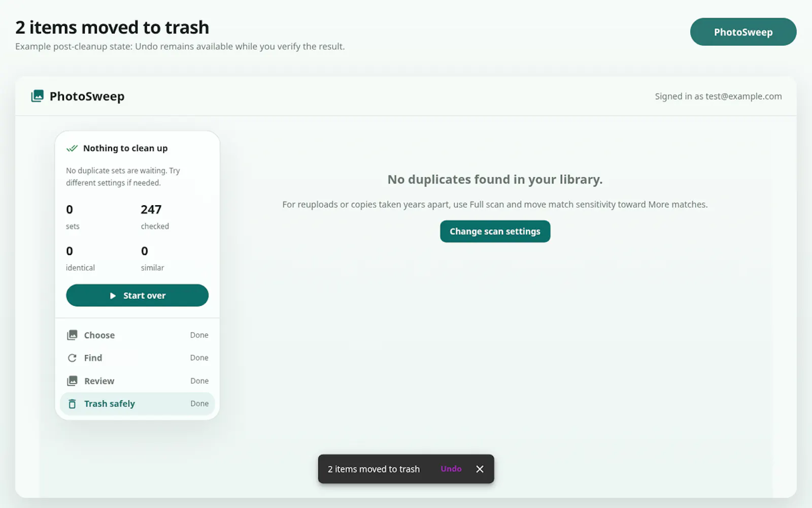Open the Review step

tap(138, 381)
